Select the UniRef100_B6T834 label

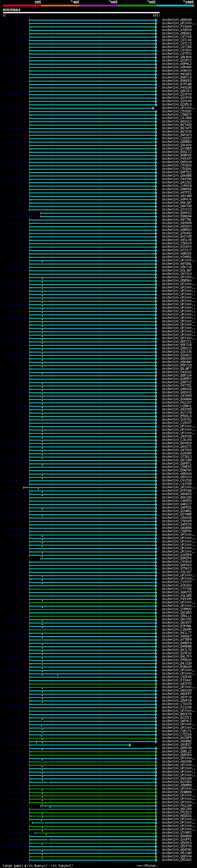pyautogui.click(x=177, y=132)
